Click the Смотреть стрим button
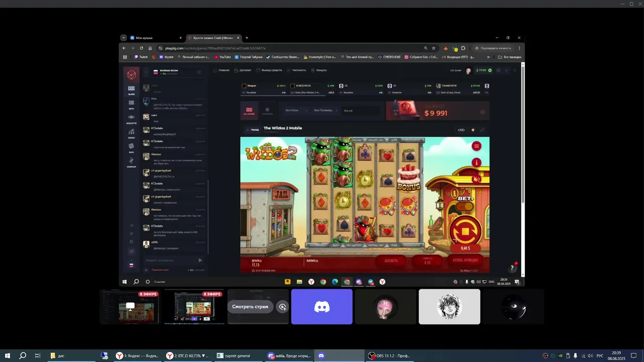644x362 pixels. 250,307
